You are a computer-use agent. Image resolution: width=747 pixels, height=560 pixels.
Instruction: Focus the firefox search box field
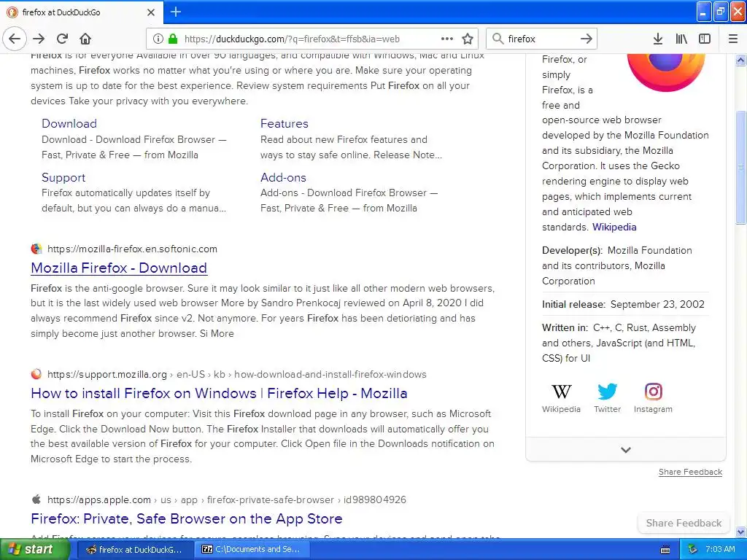tap(541, 39)
